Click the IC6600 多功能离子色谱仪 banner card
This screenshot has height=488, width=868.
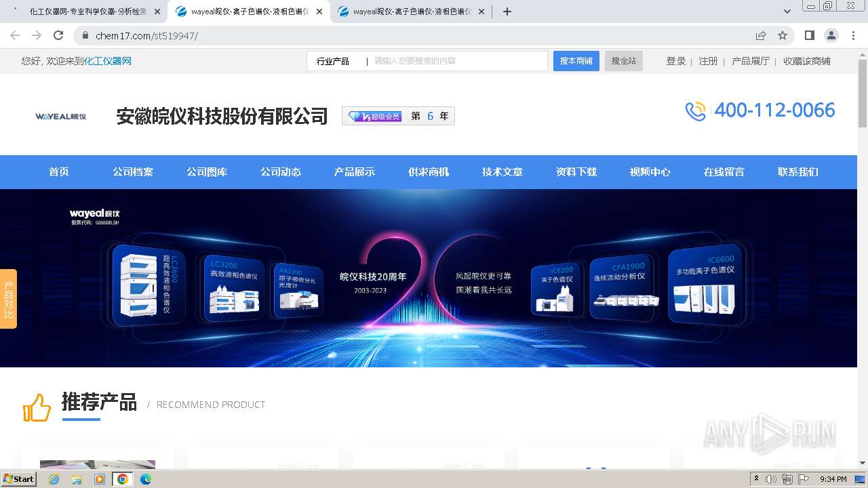(705, 283)
